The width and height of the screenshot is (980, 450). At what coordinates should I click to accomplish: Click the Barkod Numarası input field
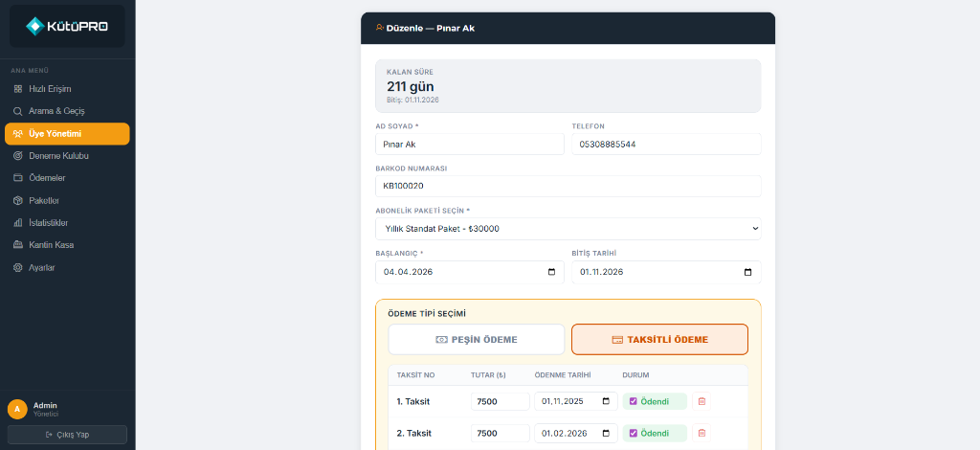point(568,187)
